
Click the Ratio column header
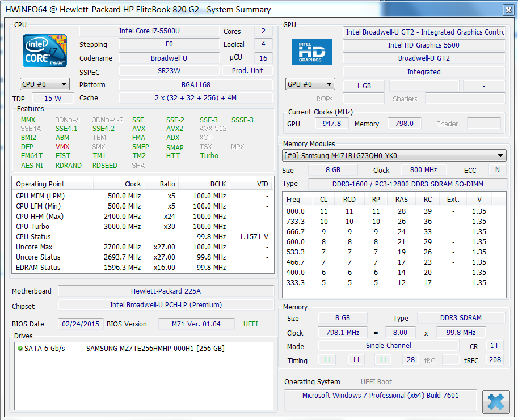161,184
